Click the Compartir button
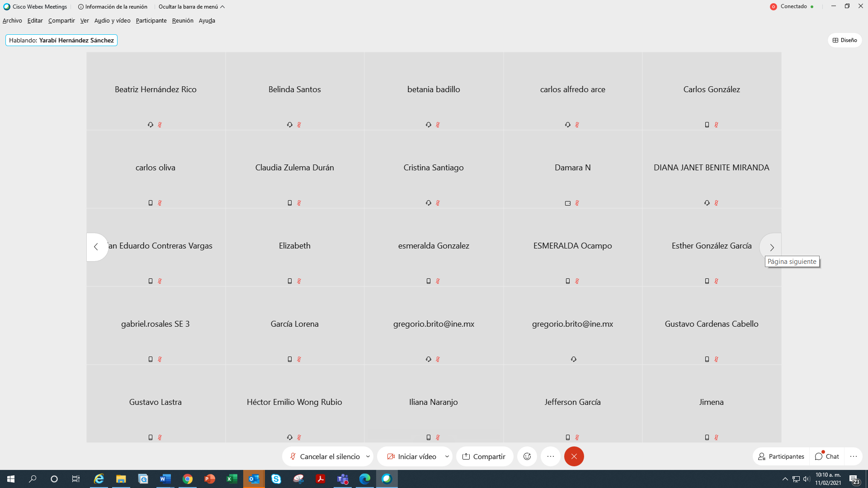 pos(484,457)
